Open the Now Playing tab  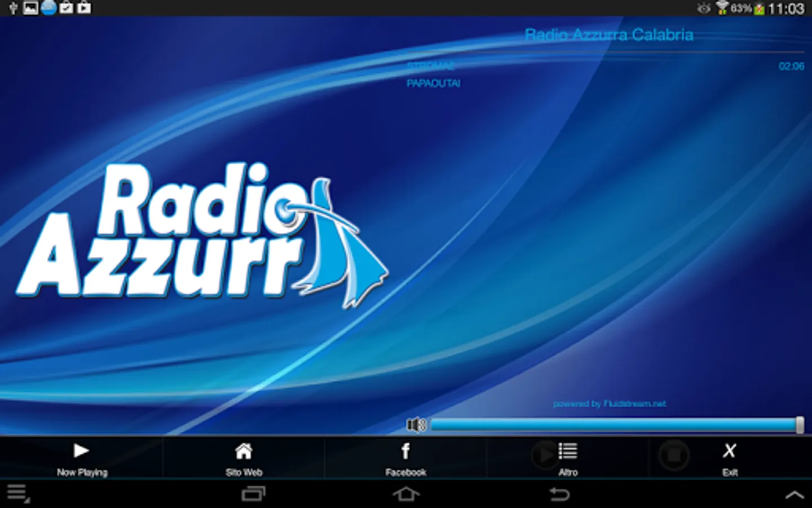coord(81,458)
